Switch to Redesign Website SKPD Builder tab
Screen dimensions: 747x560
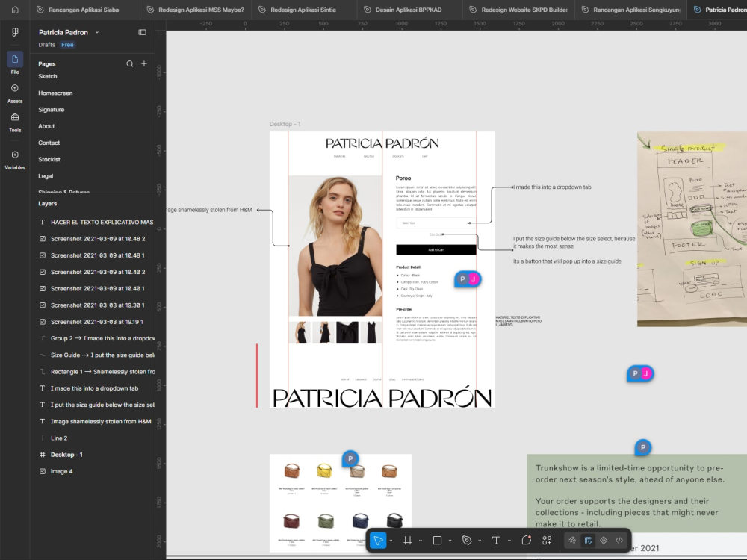(519, 10)
